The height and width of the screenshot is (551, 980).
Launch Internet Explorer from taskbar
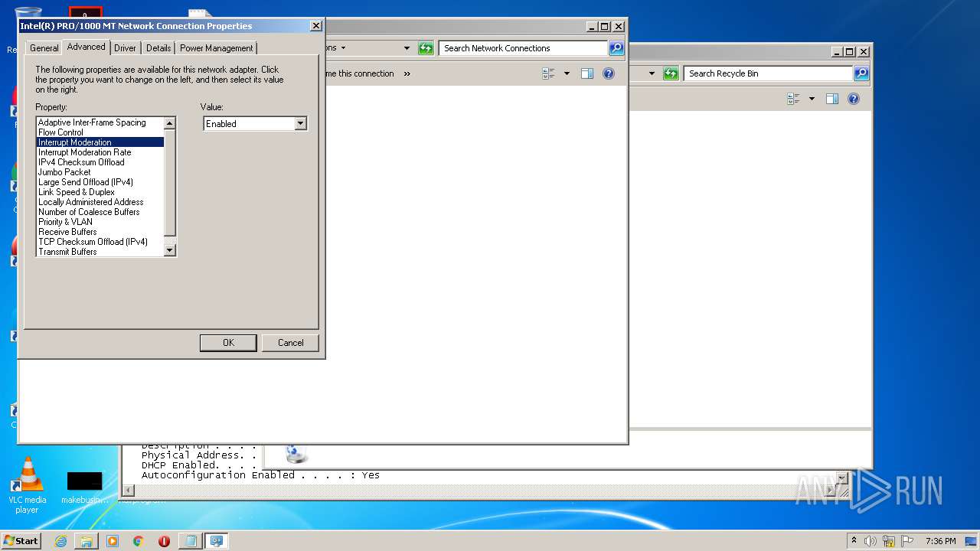coord(60,541)
